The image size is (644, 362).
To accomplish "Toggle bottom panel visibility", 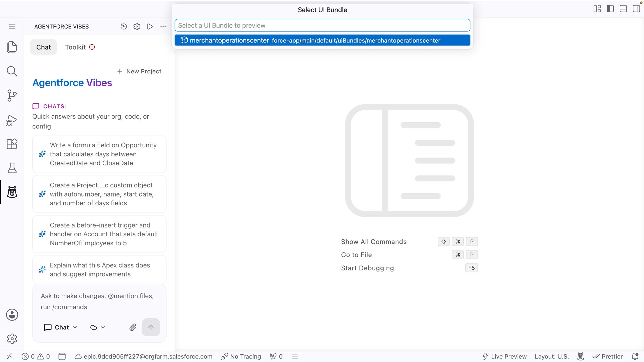I will 623,9.
